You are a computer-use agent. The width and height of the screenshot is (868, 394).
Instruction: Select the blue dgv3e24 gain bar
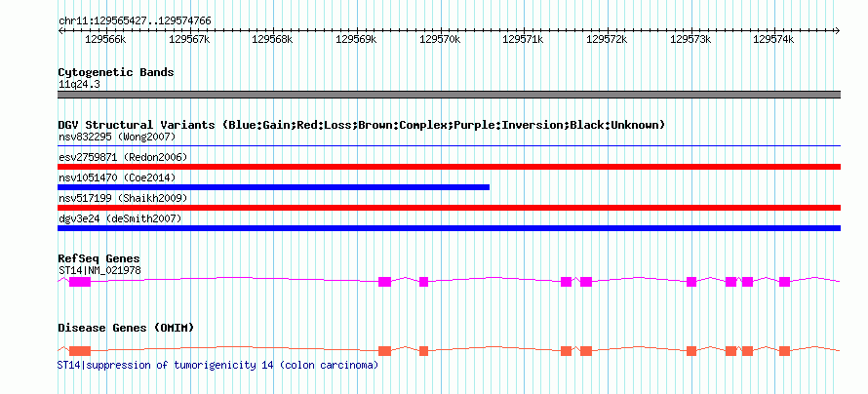point(449,228)
